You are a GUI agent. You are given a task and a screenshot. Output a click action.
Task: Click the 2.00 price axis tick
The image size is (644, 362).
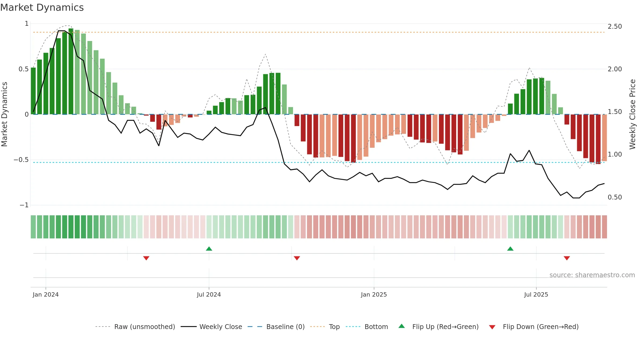pyautogui.click(x=615, y=69)
